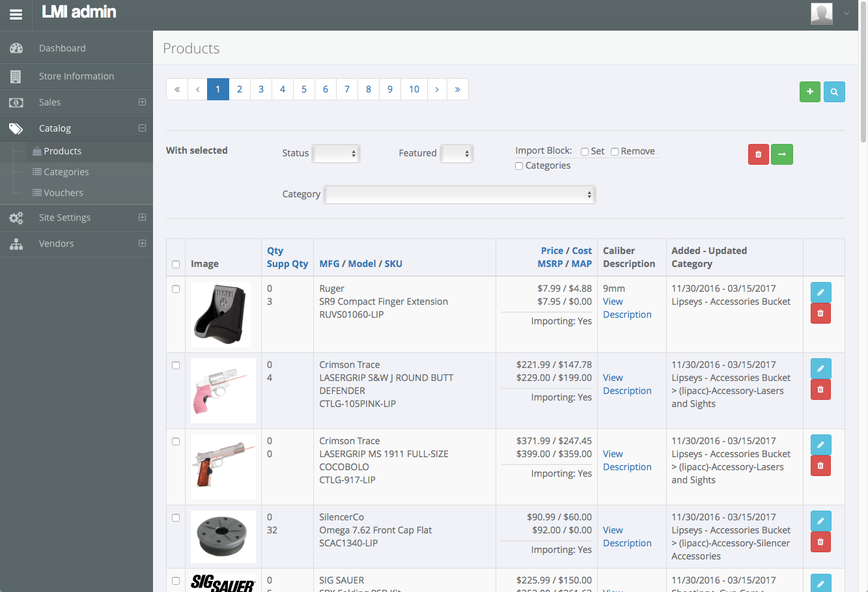Jump to the last page of products
This screenshot has height=592, width=868.
pos(458,89)
